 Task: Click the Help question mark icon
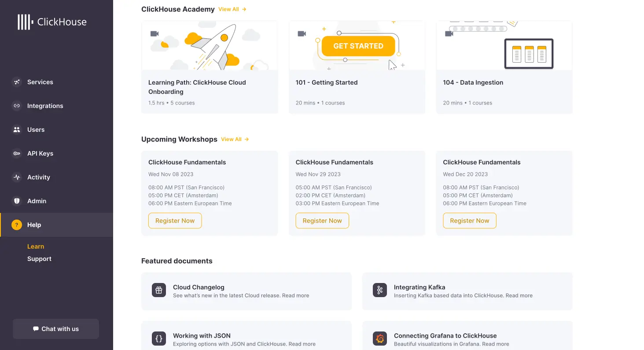coord(17,225)
